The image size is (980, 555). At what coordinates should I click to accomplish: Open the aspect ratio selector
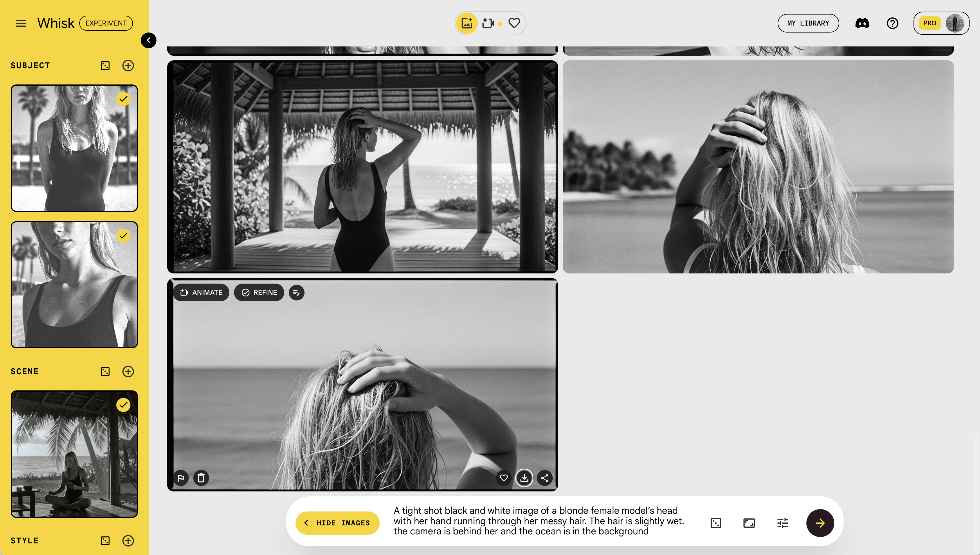(749, 523)
